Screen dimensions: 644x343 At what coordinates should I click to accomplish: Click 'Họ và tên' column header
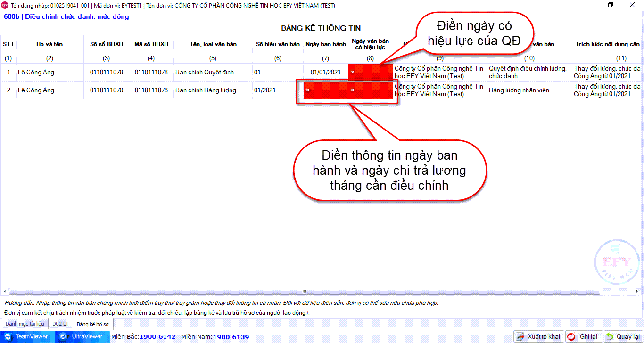coord(50,44)
